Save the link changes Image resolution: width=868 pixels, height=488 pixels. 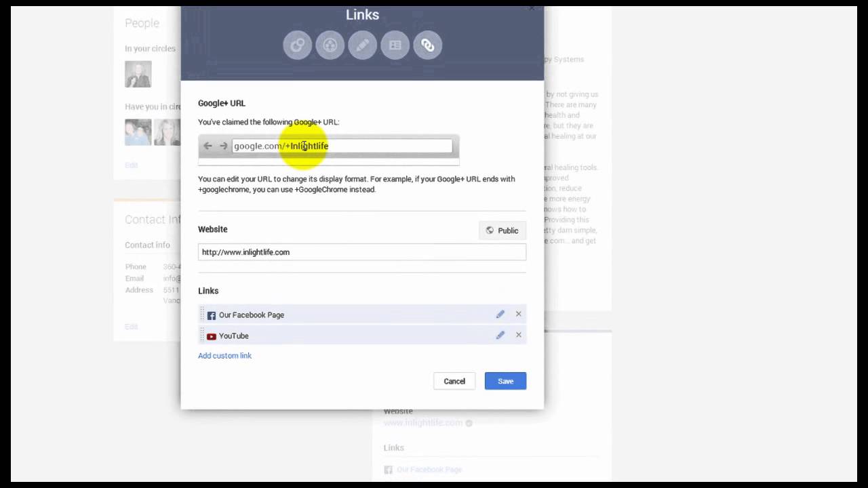tap(505, 381)
